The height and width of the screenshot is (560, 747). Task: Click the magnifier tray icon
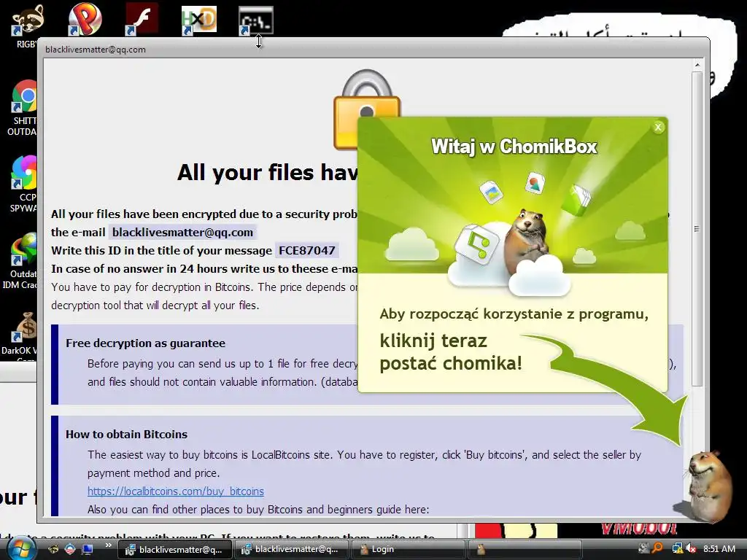[658, 548]
